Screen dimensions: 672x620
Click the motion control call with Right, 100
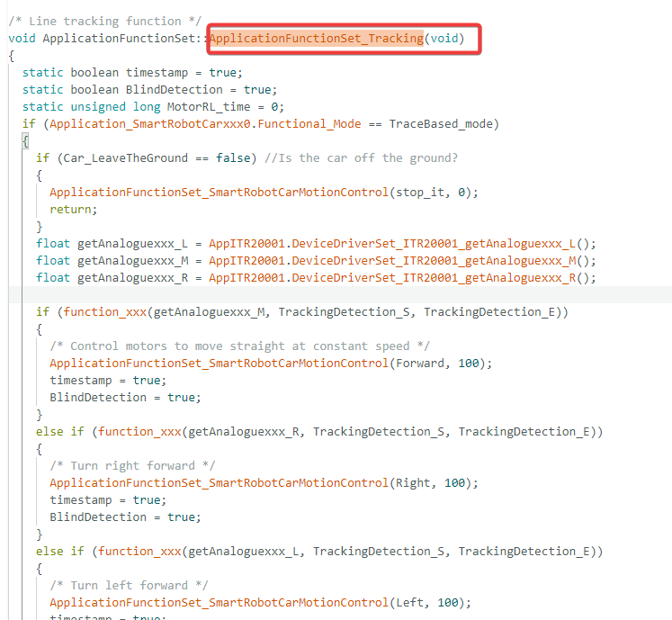pos(264,483)
